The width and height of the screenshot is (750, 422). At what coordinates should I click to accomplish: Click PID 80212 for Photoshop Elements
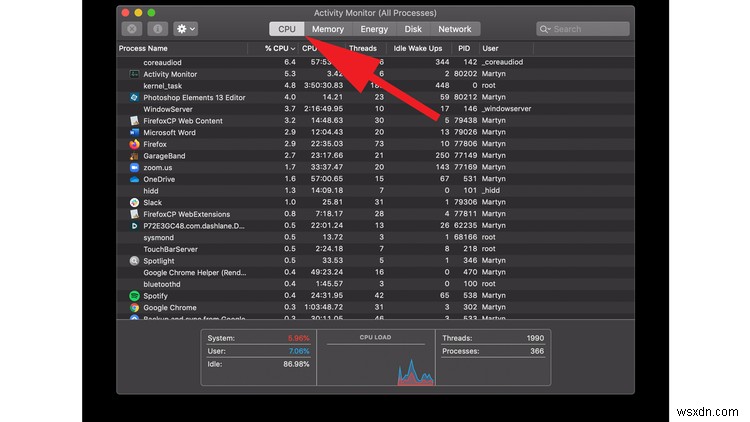click(x=465, y=97)
